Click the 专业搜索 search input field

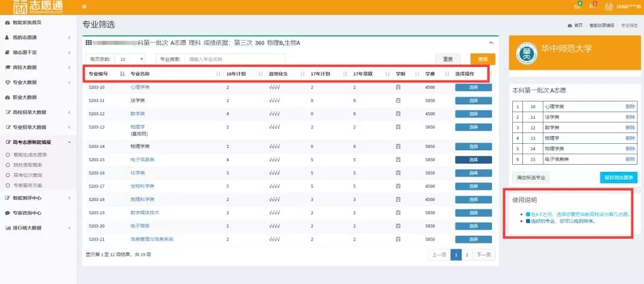coord(234,59)
